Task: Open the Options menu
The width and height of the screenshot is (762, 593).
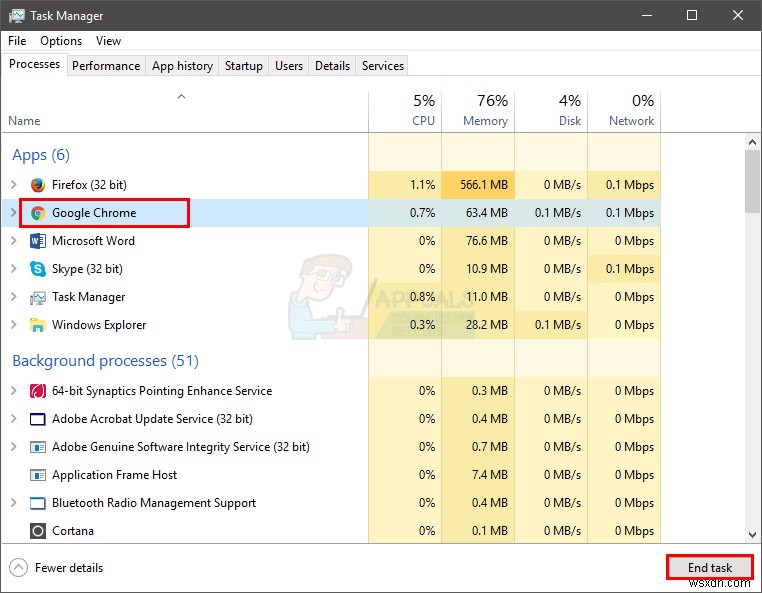Action: coord(61,41)
